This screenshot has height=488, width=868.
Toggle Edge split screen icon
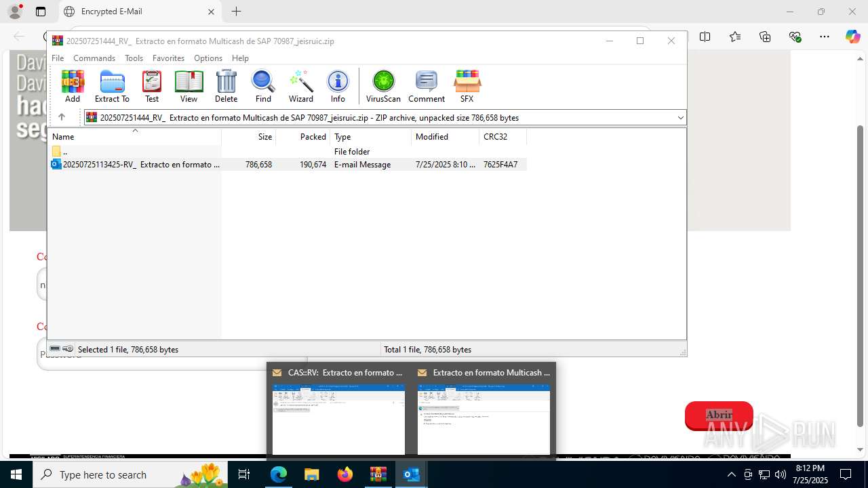(x=705, y=37)
